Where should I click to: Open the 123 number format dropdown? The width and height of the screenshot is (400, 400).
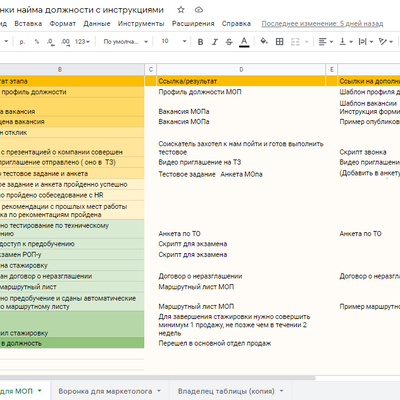pyautogui.click(x=82, y=42)
